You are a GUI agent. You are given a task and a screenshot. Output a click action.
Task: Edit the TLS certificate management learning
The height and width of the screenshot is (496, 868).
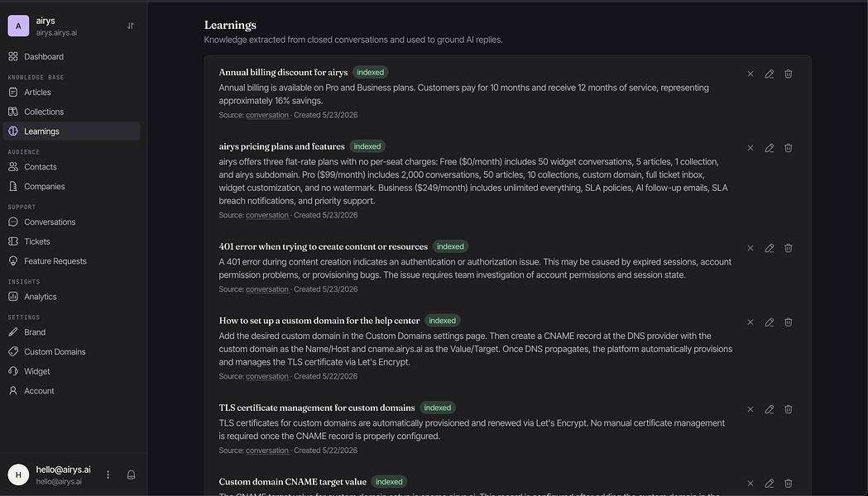pos(770,410)
